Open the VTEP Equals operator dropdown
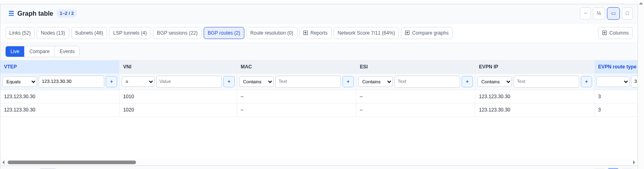This screenshot has width=644, height=169. coord(20,82)
